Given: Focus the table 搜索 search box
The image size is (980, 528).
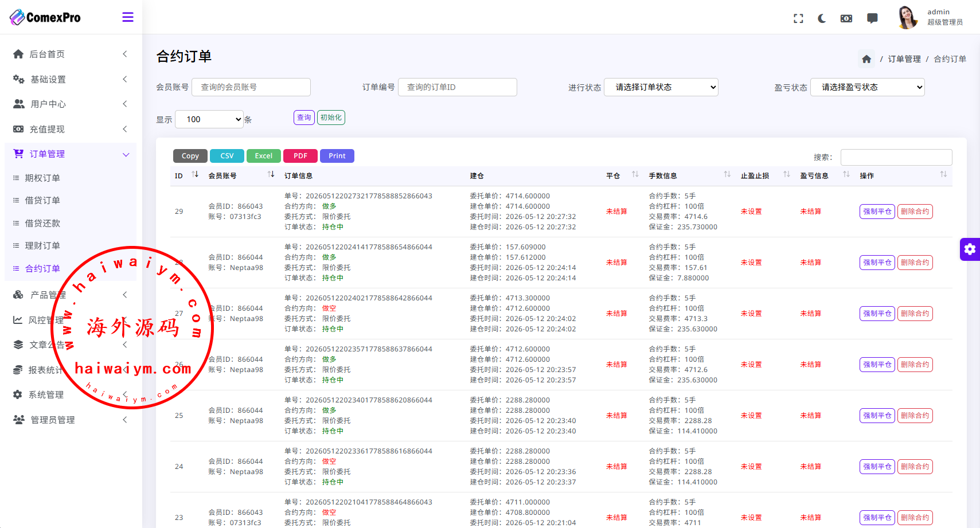Looking at the screenshot, I should (x=896, y=157).
